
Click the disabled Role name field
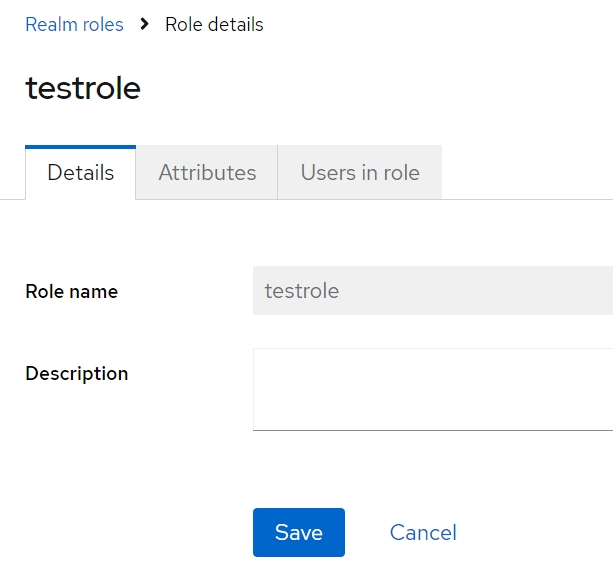[x=432, y=291]
